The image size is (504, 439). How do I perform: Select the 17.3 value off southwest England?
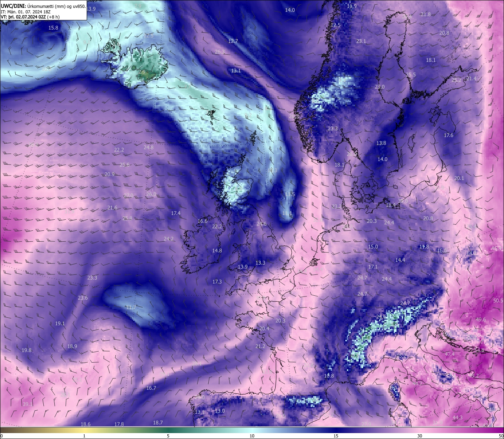point(217,282)
